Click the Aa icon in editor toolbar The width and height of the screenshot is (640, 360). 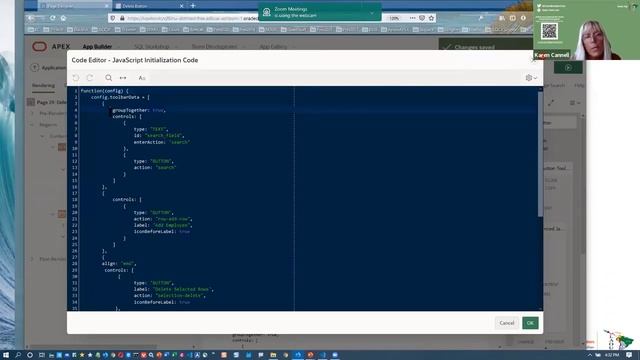pyautogui.click(x=142, y=78)
